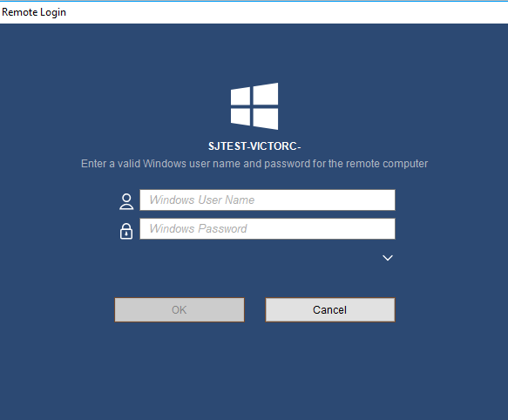Viewport: 508px width, 420px height.
Task: Show additional options via the chevron arrow
Action: coord(388,258)
